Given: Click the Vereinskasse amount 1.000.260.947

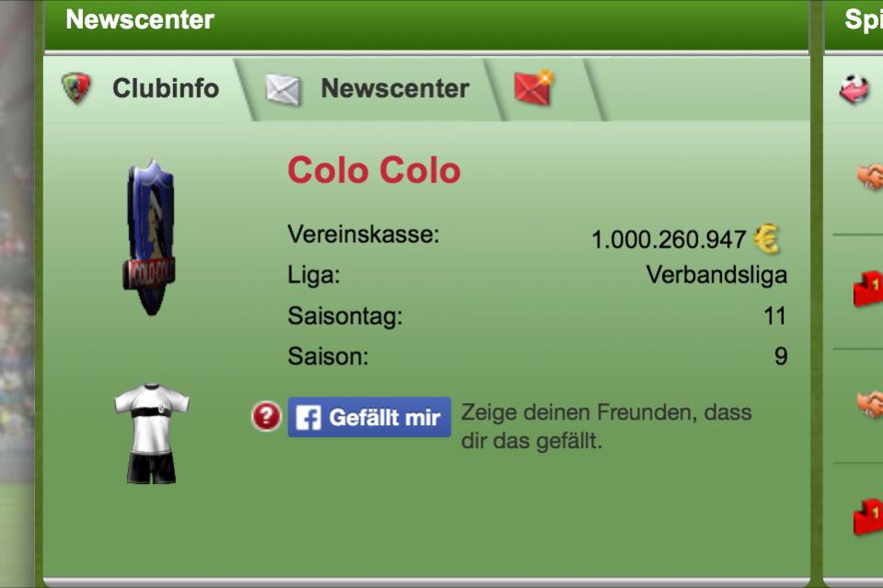Looking at the screenshot, I should tap(668, 239).
